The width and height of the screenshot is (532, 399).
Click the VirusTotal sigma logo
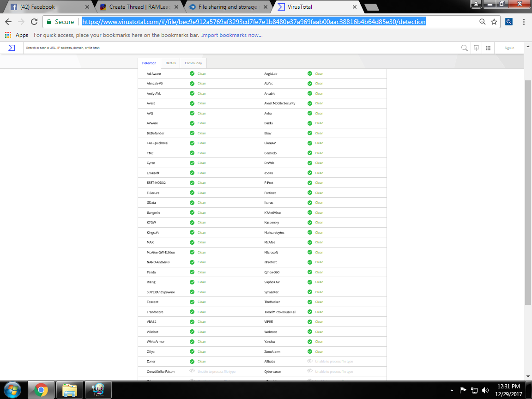coord(12,48)
